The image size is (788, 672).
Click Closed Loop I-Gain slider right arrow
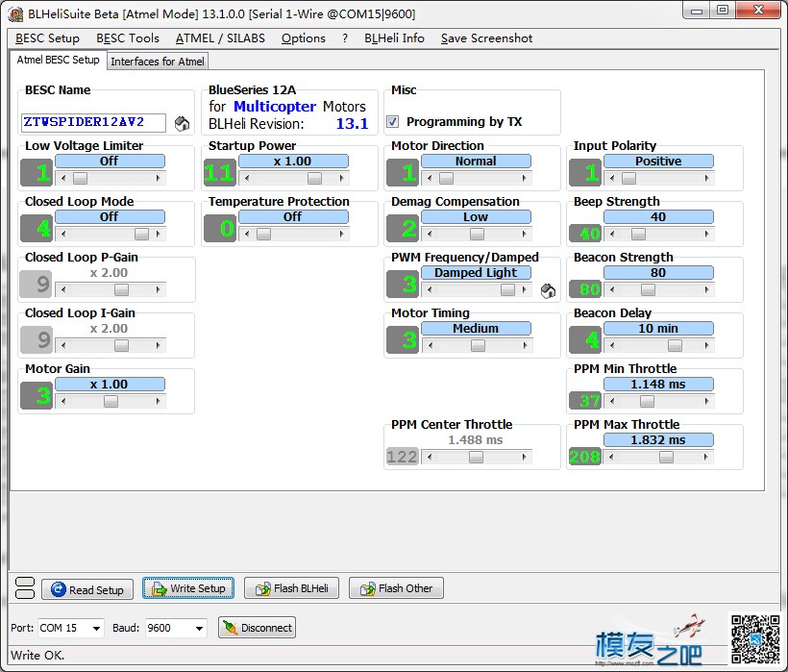(159, 346)
